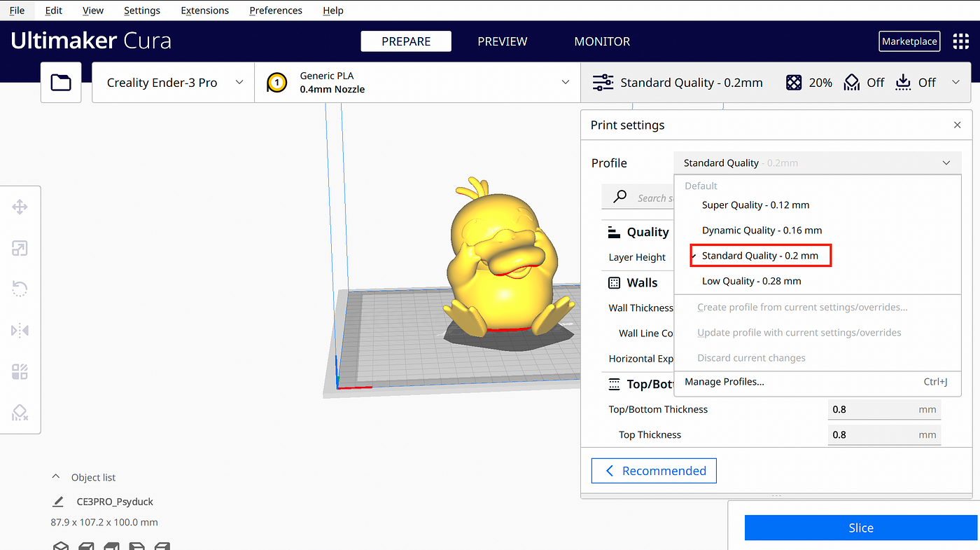Click print settings sliders icon
The image size is (980, 550).
(x=603, y=83)
